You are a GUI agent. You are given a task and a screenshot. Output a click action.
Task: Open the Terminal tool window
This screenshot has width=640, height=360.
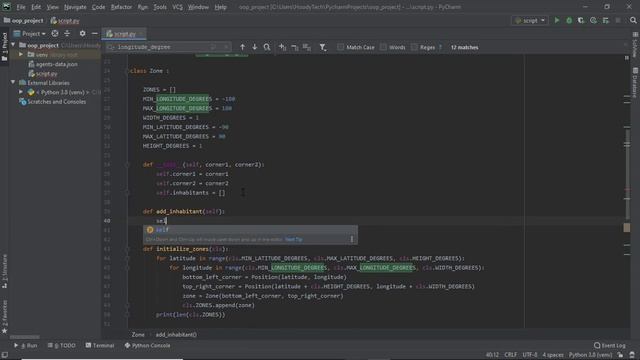point(100,346)
